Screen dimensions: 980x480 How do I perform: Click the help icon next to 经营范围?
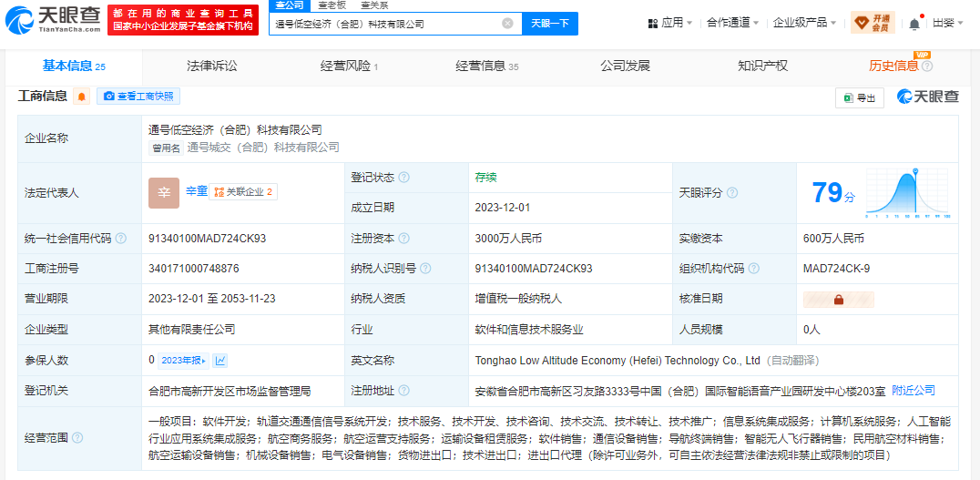[x=77, y=438]
